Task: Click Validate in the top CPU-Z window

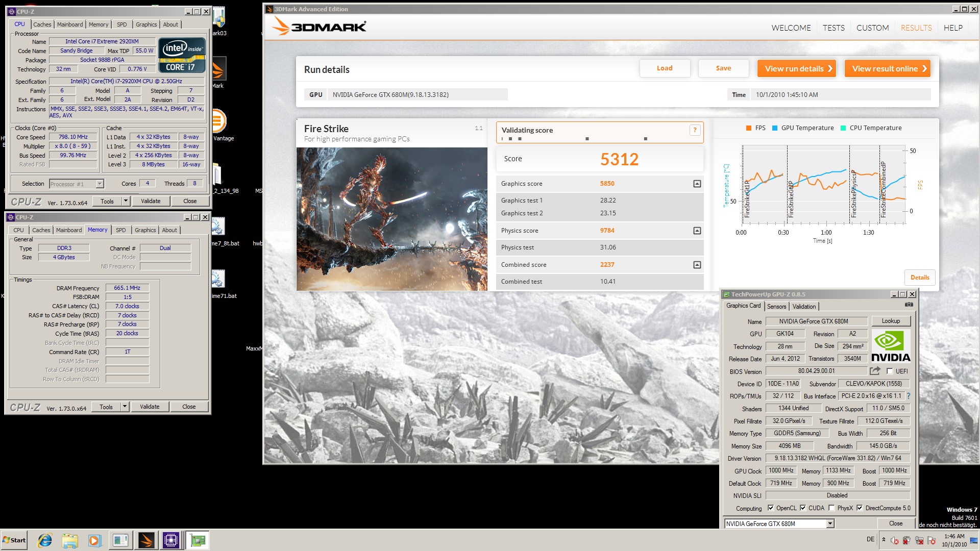Action: tap(151, 201)
